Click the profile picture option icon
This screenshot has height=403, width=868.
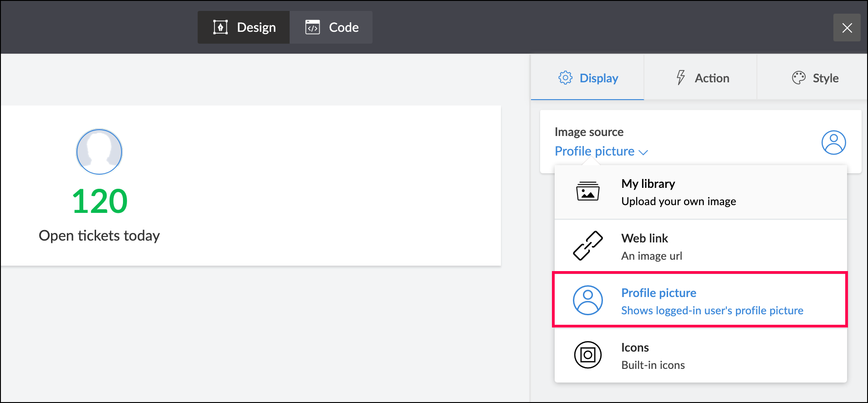(587, 300)
